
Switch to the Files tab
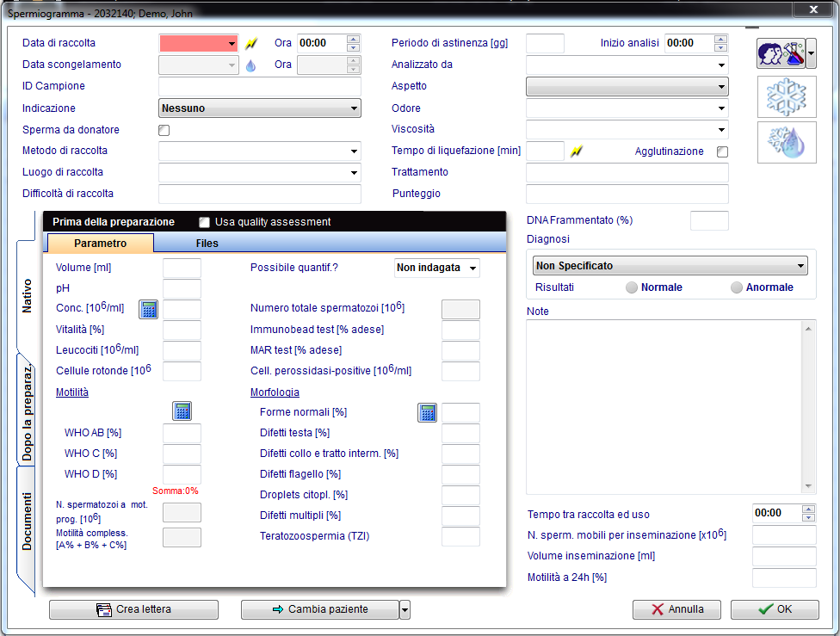tap(207, 244)
